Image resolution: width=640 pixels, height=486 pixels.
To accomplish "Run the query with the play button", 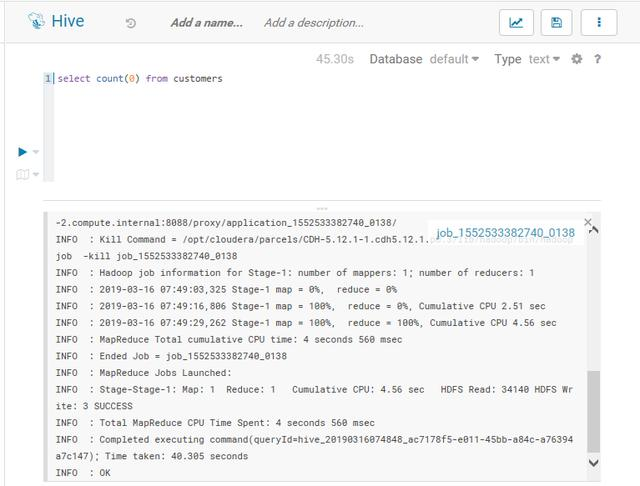I will pyautogui.click(x=22, y=152).
